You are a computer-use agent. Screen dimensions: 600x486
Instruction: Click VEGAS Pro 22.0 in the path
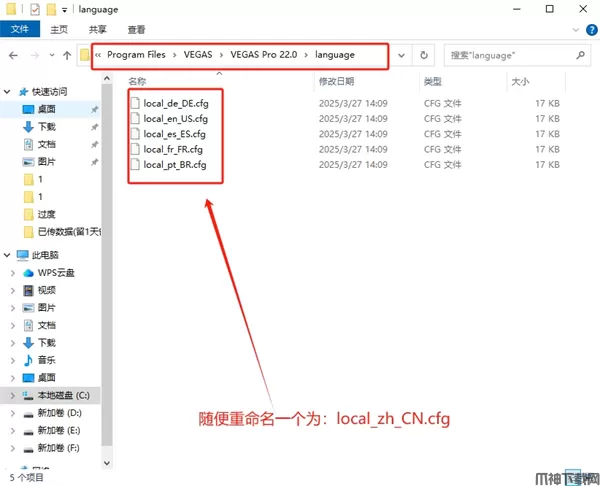264,55
